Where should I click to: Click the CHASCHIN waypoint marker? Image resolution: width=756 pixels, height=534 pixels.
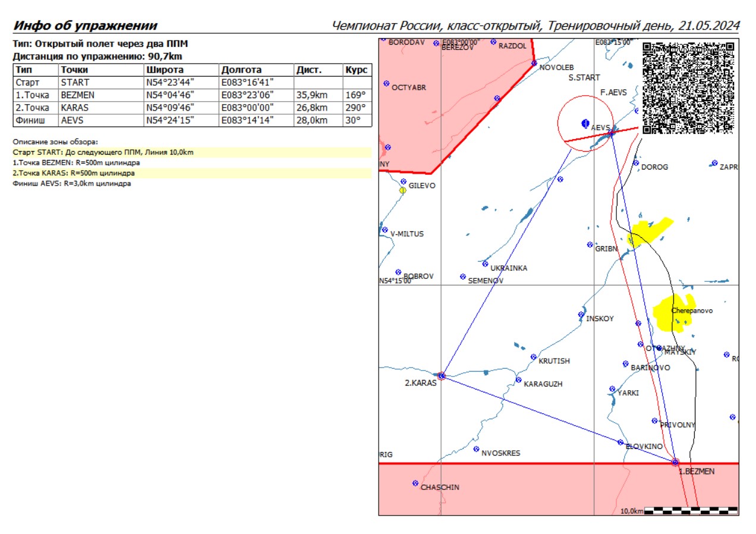click(415, 483)
